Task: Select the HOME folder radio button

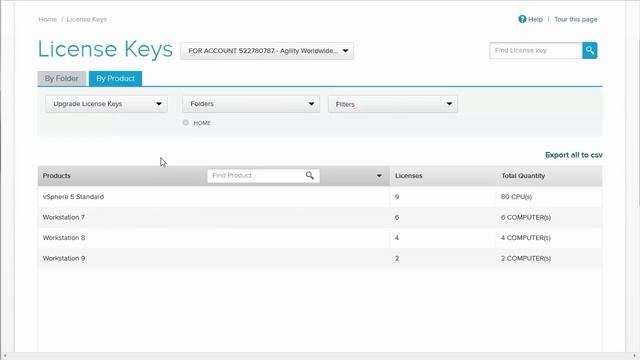Action: [x=186, y=122]
